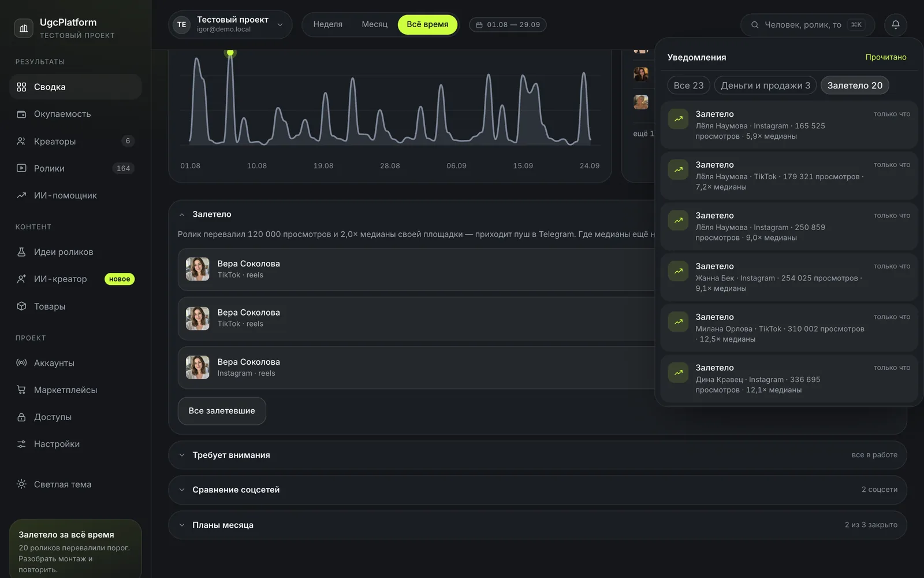Open Милана Орлова TikTok 310 002 notification

(x=789, y=328)
